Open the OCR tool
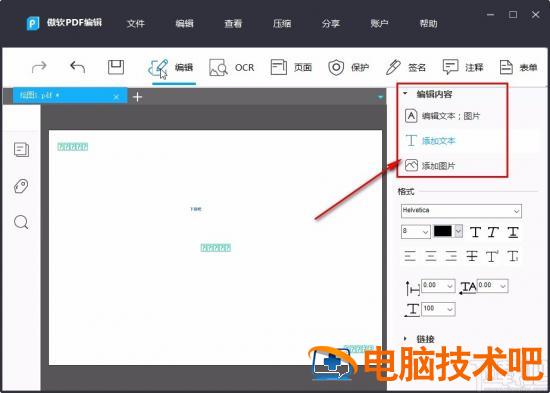Screen dimensions: 550x393 pos(232,67)
